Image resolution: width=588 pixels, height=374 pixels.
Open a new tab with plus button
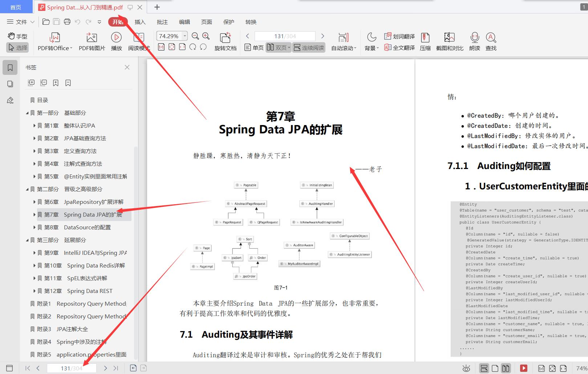point(157,7)
